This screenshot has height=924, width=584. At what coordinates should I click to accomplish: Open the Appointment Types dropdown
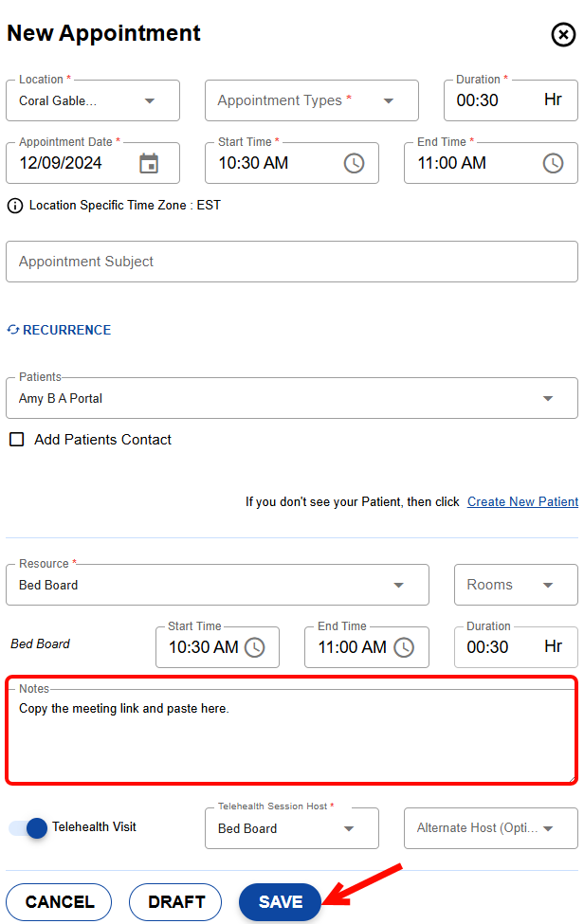388,100
